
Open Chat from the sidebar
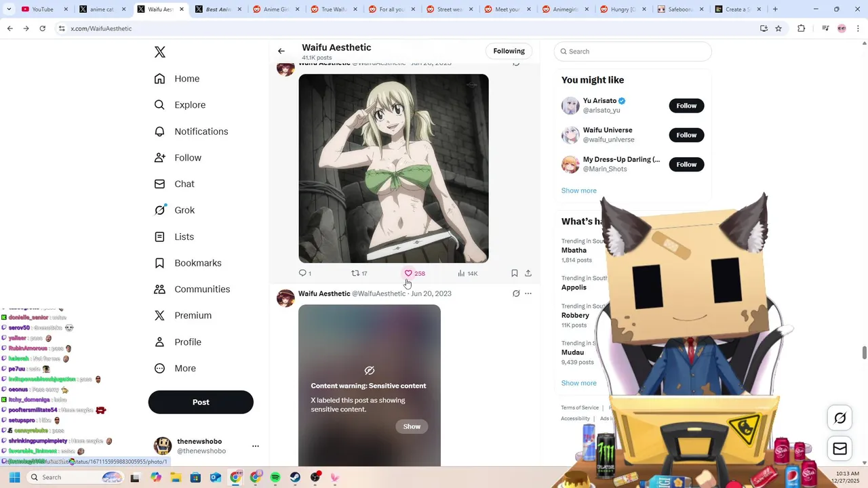(174, 184)
